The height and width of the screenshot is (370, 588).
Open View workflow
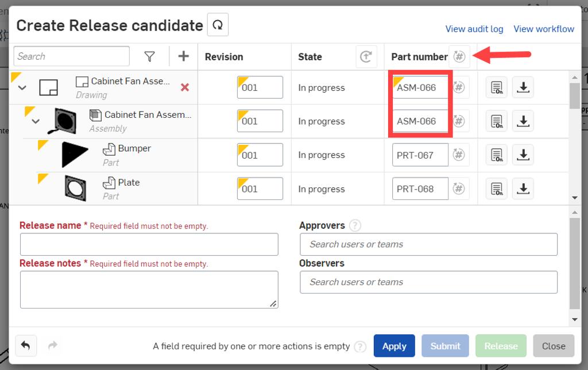pos(544,29)
